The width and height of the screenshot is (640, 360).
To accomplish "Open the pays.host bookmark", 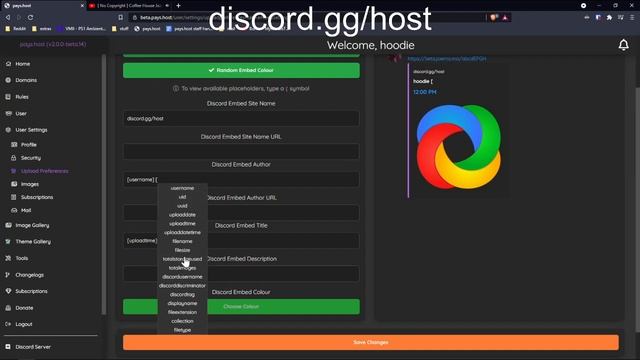I will coord(147,29).
